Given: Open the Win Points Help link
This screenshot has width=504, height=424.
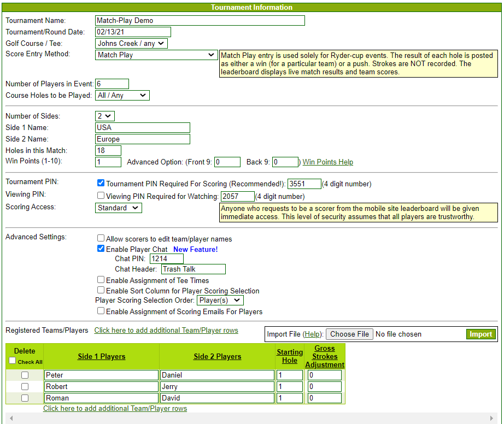Looking at the screenshot, I should point(327,162).
